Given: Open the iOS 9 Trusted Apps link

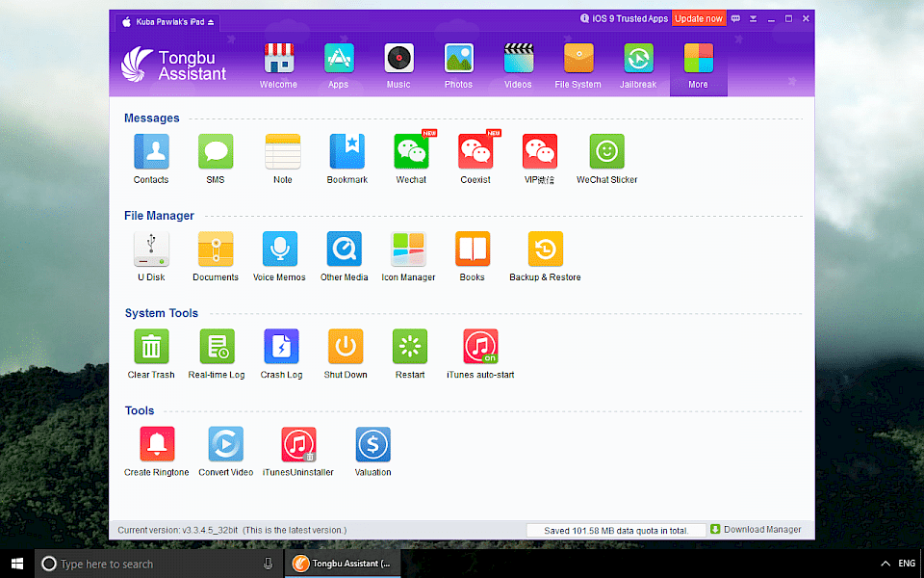Looking at the screenshot, I should [624, 18].
